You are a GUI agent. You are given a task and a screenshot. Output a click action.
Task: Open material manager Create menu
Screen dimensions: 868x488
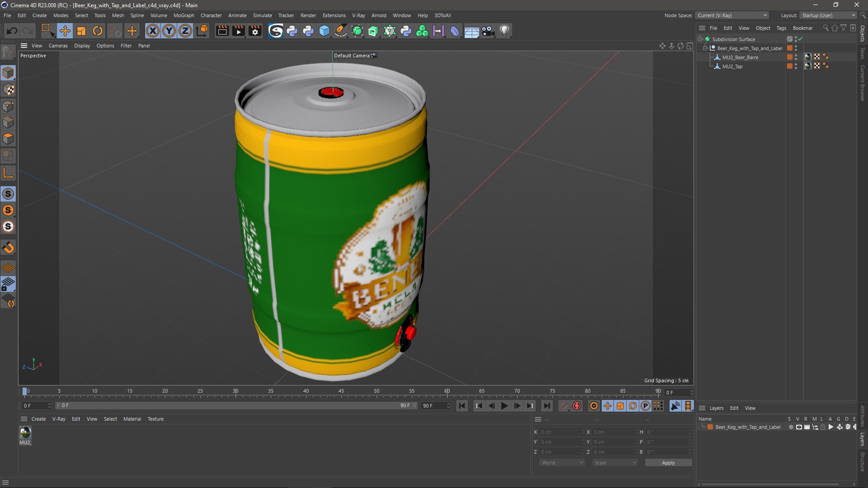(38, 419)
